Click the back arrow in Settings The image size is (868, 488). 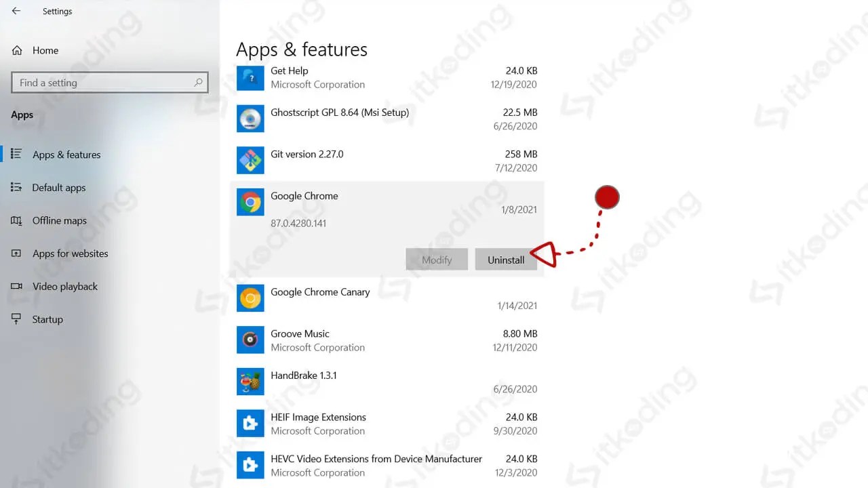pyautogui.click(x=16, y=11)
